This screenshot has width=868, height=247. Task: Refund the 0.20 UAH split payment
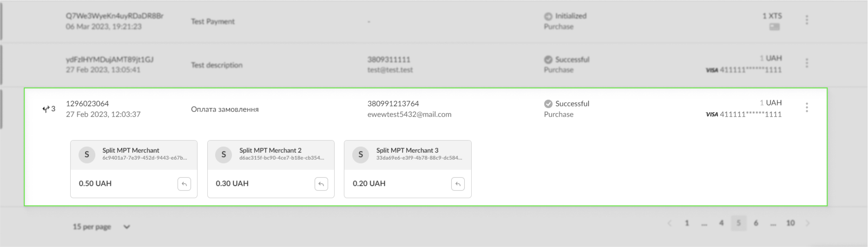click(458, 184)
